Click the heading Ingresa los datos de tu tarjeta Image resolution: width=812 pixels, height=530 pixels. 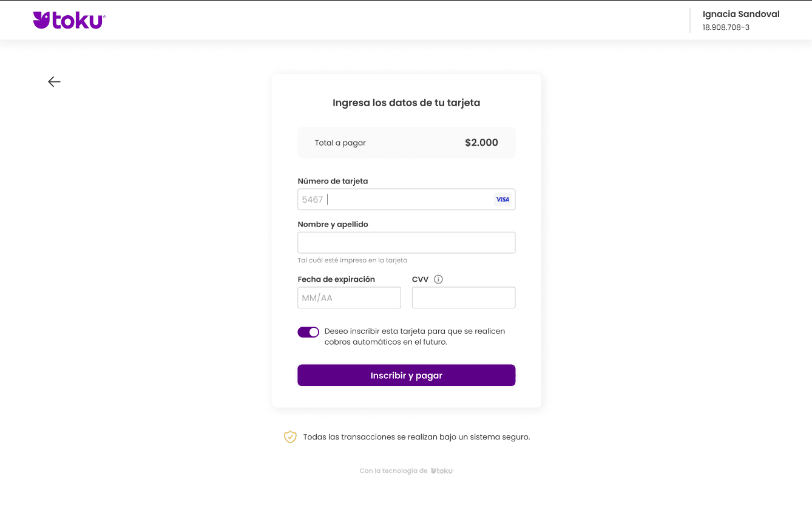pyautogui.click(x=406, y=103)
